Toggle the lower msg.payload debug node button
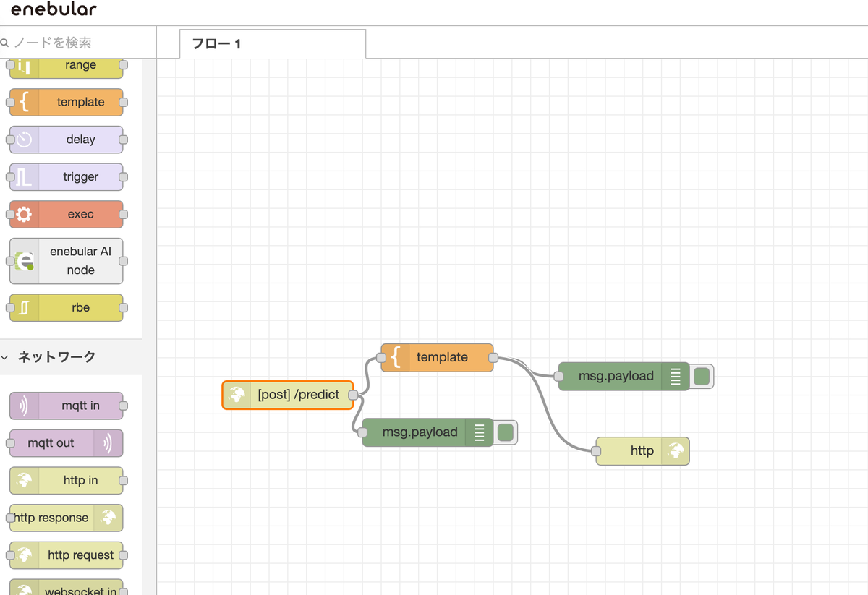The width and height of the screenshot is (868, 595). [x=506, y=432]
